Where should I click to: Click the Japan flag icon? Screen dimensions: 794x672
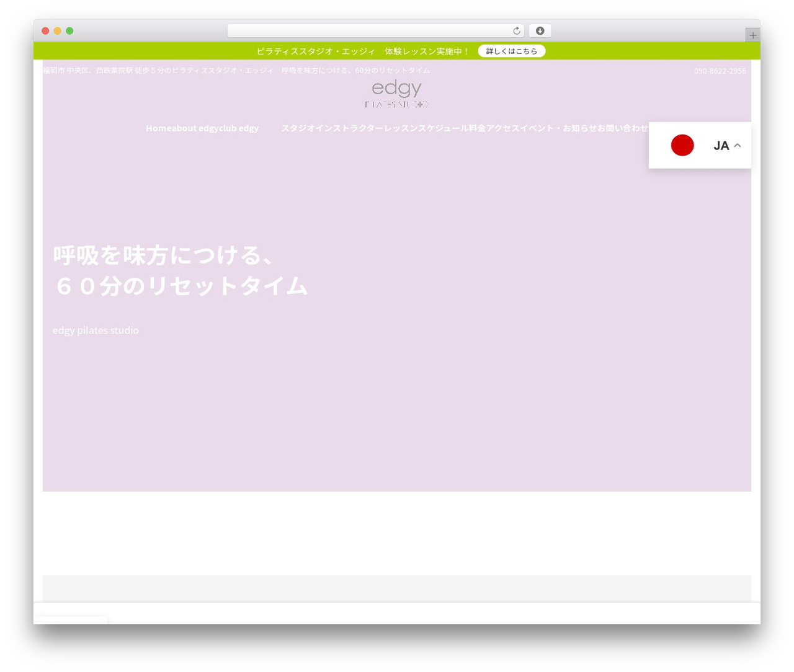pos(682,145)
